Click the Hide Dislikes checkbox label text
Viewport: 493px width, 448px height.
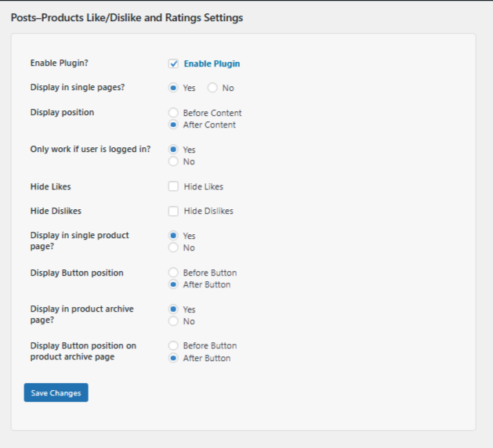208,211
